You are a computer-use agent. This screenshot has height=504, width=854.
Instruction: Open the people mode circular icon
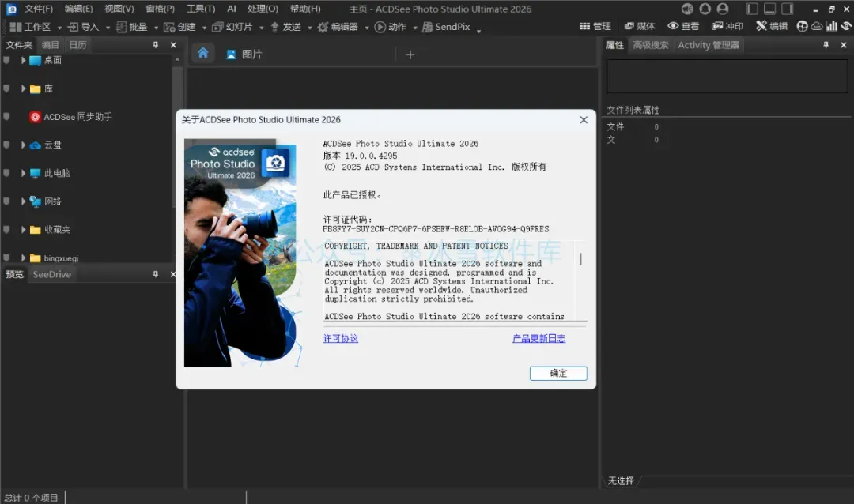tap(802, 26)
